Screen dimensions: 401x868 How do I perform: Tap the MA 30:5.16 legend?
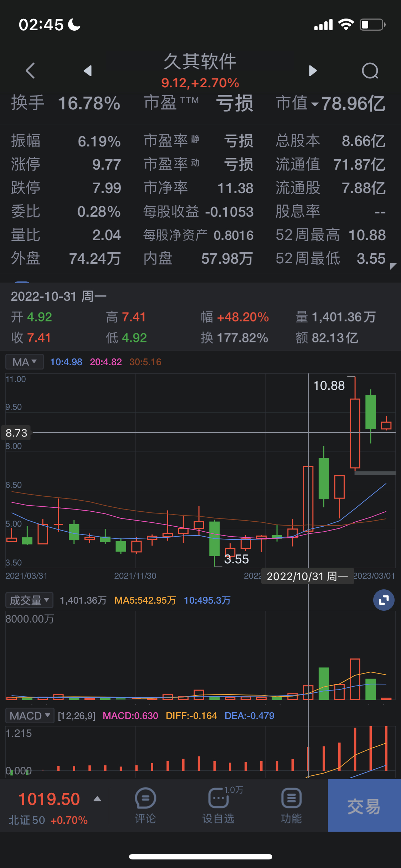coord(145,362)
